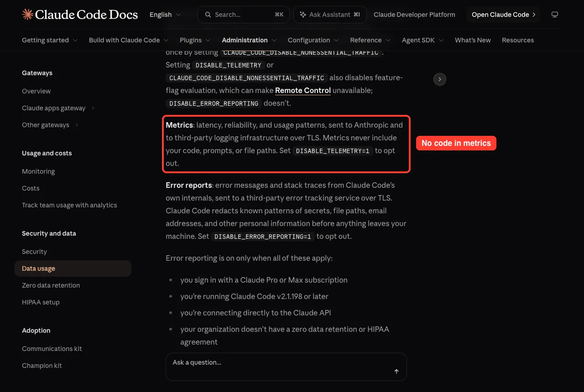Open the Agent SDK dropdown menu
This screenshot has width=584, height=392.
(x=423, y=40)
